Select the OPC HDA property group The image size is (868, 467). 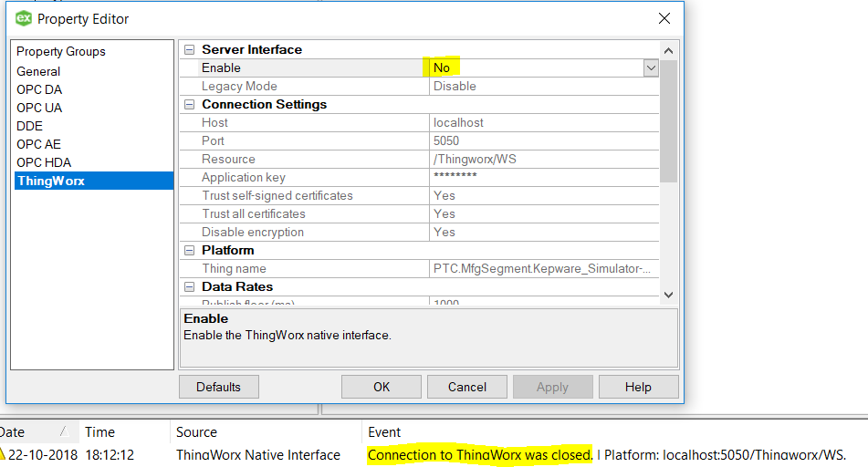44,162
